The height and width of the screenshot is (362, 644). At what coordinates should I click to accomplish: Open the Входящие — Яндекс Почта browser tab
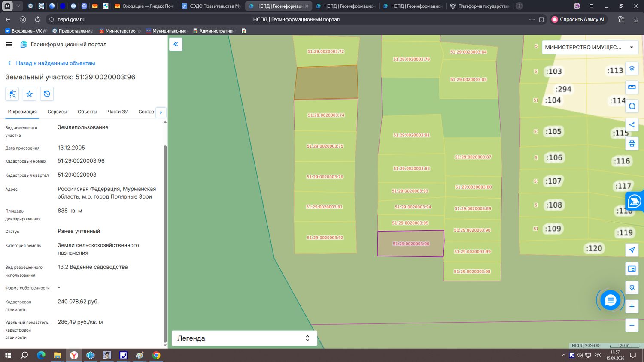144,6
